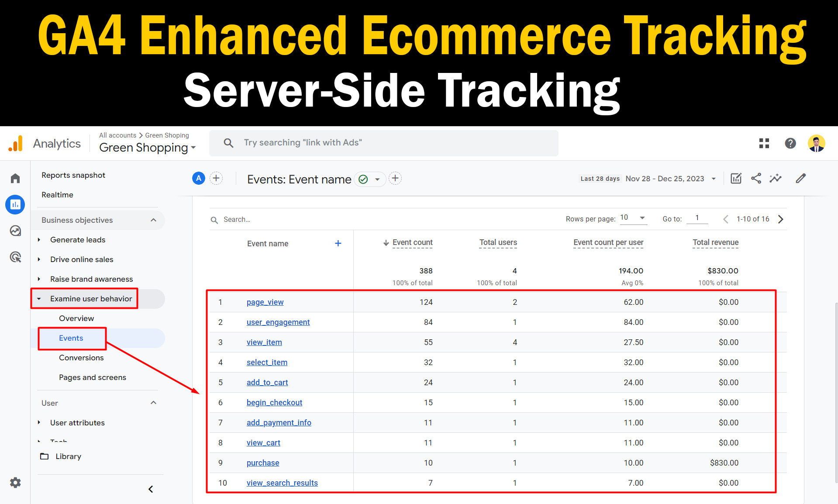The height and width of the screenshot is (504, 838).
Task: Open the Help question mark icon
Action: [x=790, y=143]
